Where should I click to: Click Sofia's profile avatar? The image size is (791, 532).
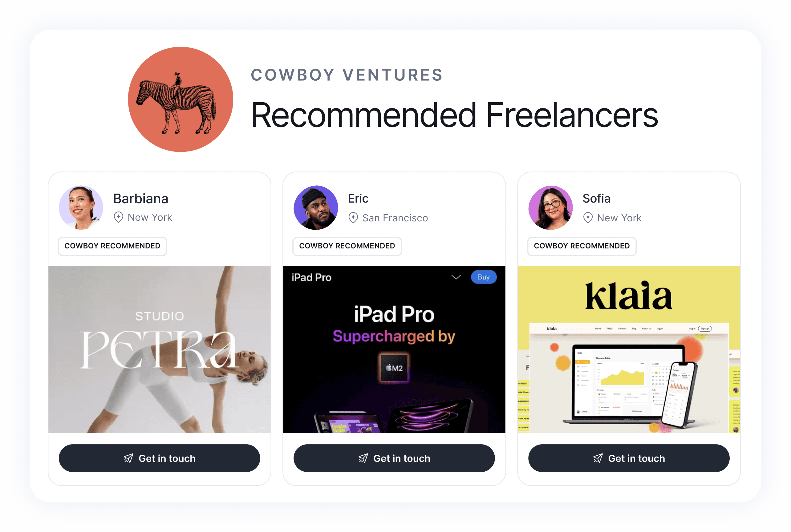click(x=550, y=208)
